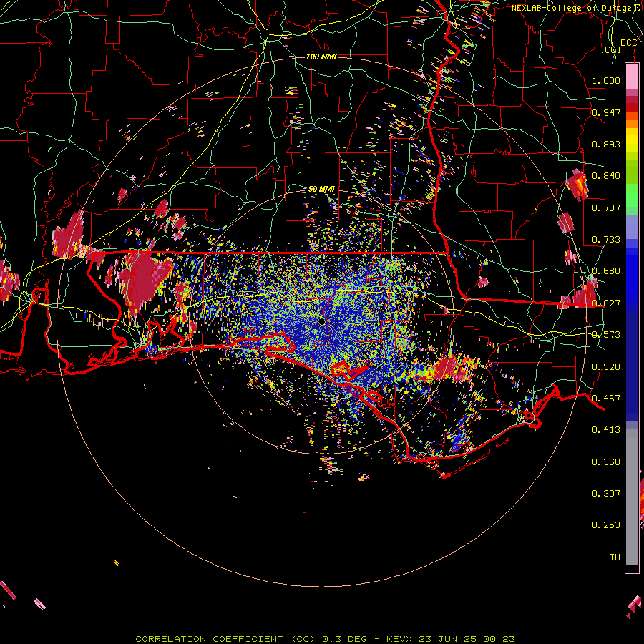The image size is (644, 644).
Task: Select the 0.627 scale value
Action: 606,303
